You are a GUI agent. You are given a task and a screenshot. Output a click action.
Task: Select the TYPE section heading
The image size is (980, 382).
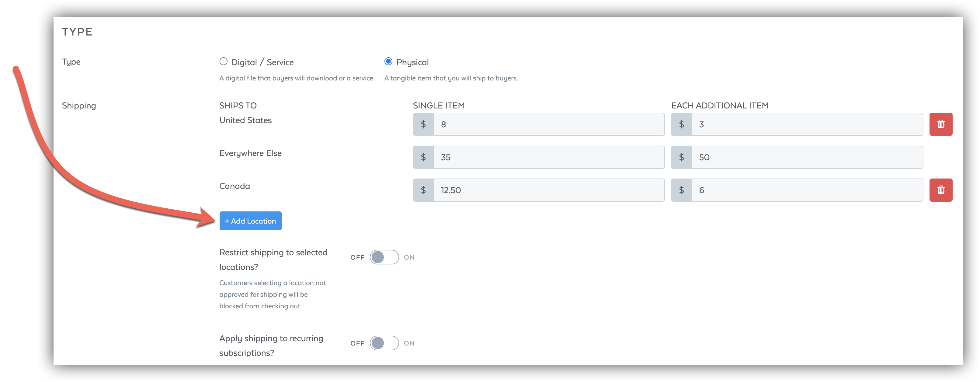(77, 32)
